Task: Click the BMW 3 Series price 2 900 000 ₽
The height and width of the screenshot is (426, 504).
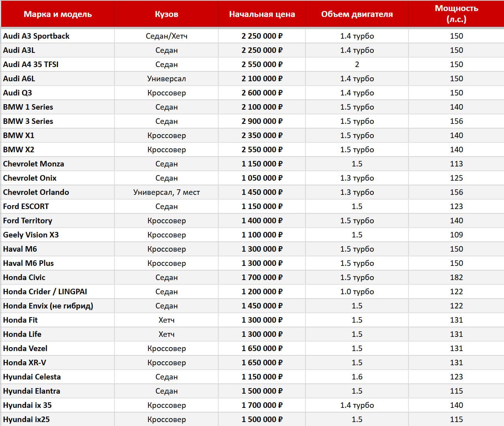Action: (262, 121)
